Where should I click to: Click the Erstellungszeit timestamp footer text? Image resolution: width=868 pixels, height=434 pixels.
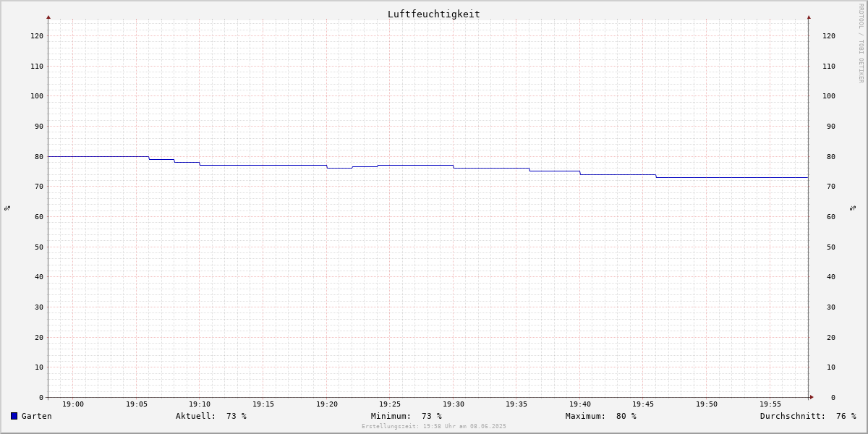pyautogui.click(x=434, y=426)
